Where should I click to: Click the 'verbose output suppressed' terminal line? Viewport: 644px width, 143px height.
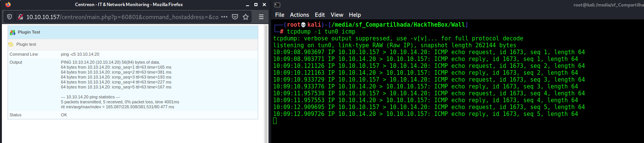[398, 39]
